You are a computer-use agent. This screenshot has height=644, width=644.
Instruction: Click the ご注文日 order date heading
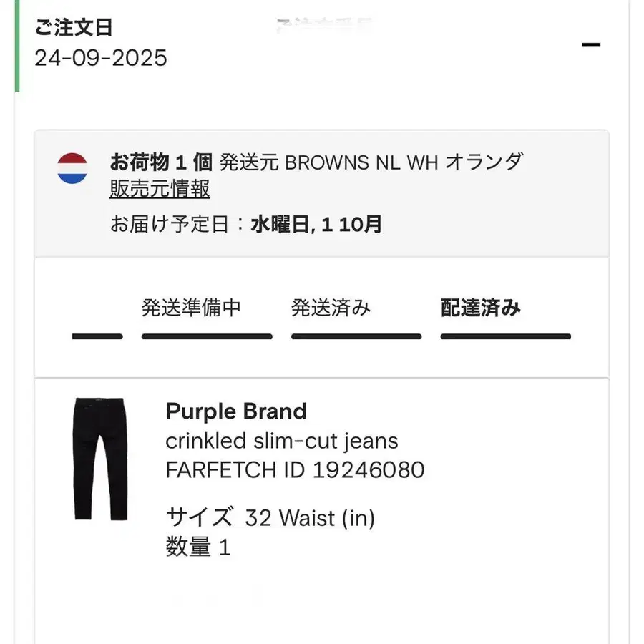(x=74, y=28)
